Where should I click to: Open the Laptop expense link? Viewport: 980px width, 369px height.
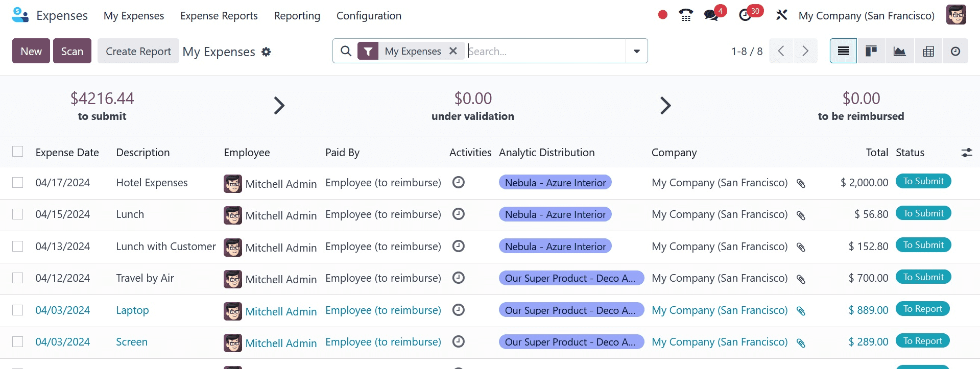tap(132, 310)
